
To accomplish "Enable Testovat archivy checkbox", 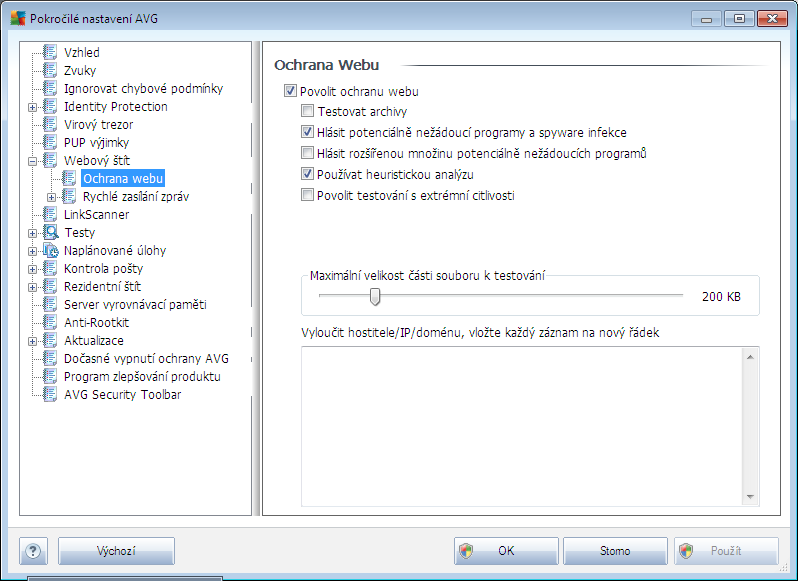I will point(307,111).
